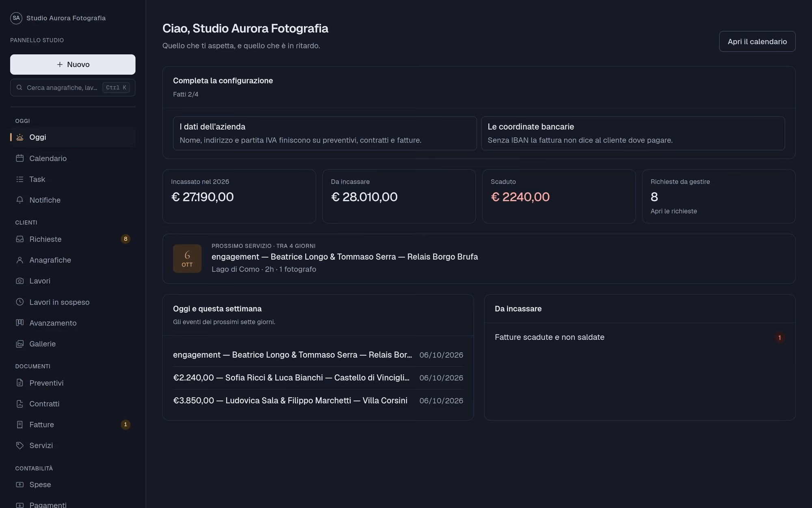This screenshot has height=508, width=812.
Task: Open Fatture scadute e non saldate row
Action: point(639,337)
